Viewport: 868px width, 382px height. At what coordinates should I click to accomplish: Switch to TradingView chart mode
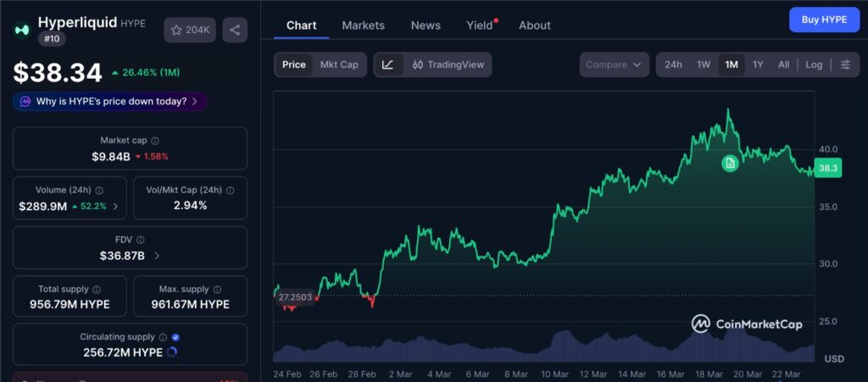448,64
